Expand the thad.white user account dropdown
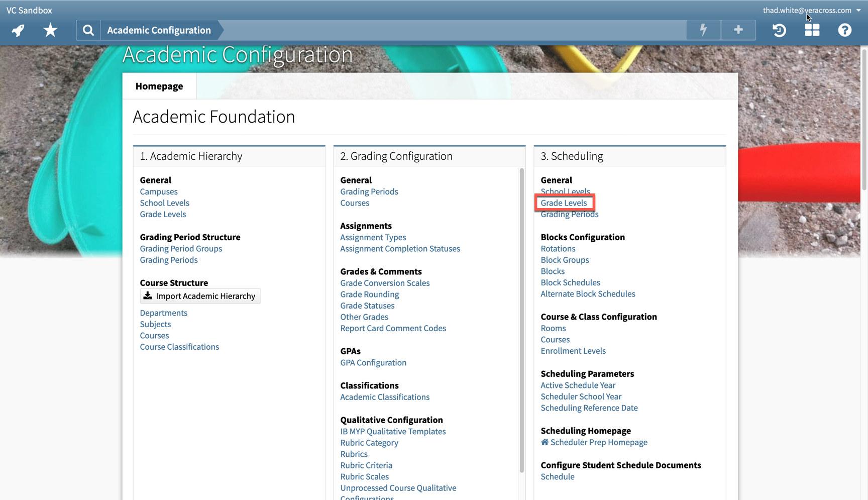 (x=811, y=10)
